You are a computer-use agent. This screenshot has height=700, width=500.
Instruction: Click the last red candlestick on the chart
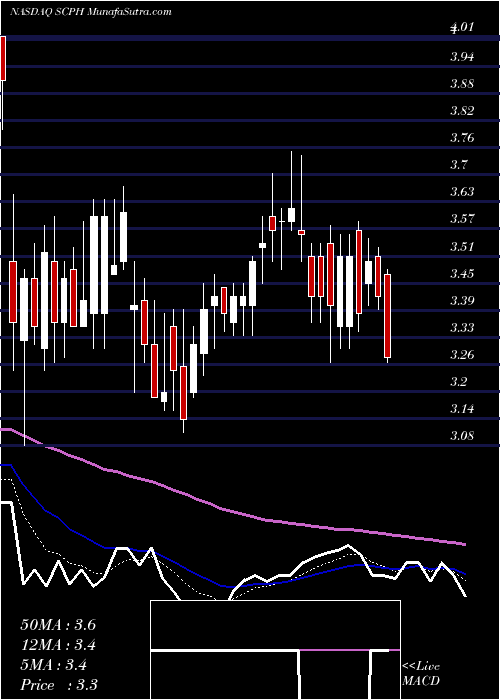(x=388, y=316)
